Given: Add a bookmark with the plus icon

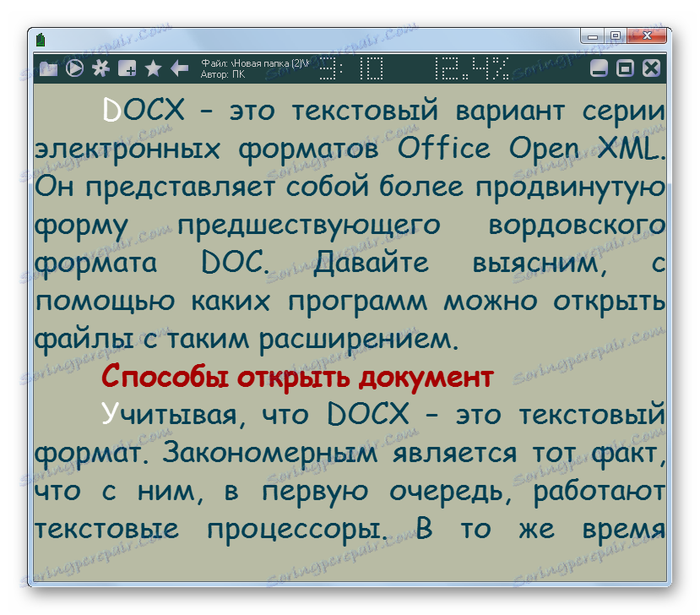Looking at the screenshot, I should 128,68.
